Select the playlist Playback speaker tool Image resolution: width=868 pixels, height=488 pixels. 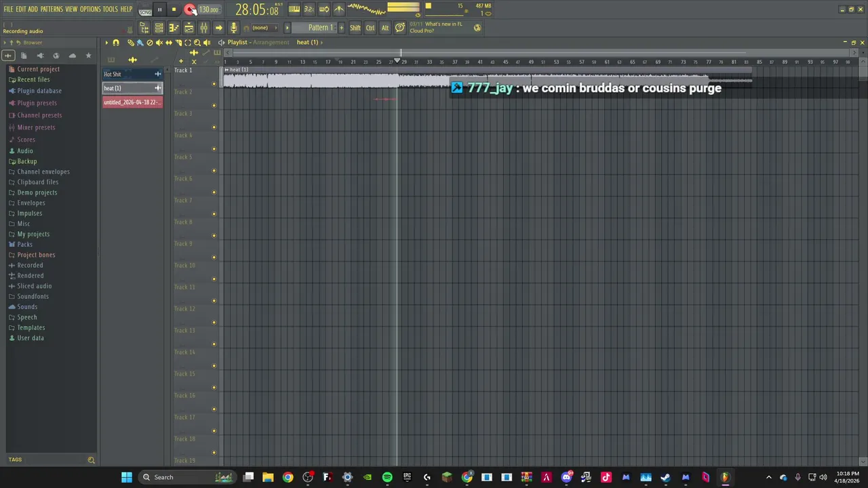click(x=207, y=42)
